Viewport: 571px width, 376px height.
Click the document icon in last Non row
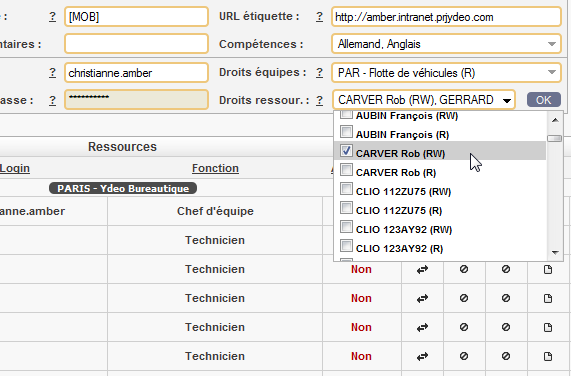[548, 356]
